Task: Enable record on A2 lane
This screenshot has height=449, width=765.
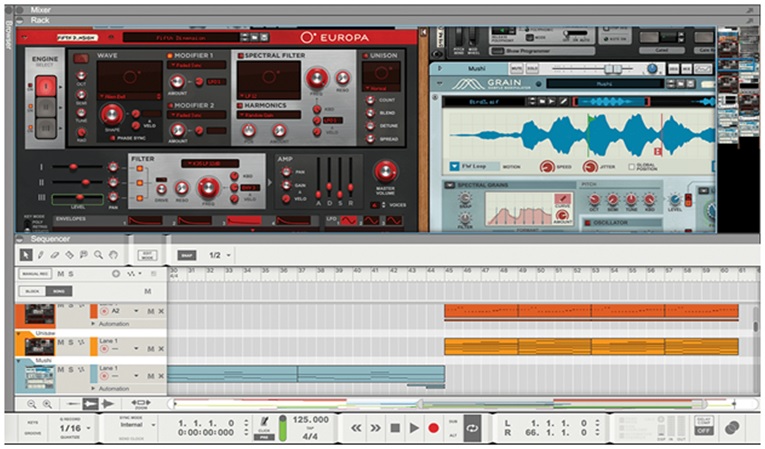Action: point(104,311)
